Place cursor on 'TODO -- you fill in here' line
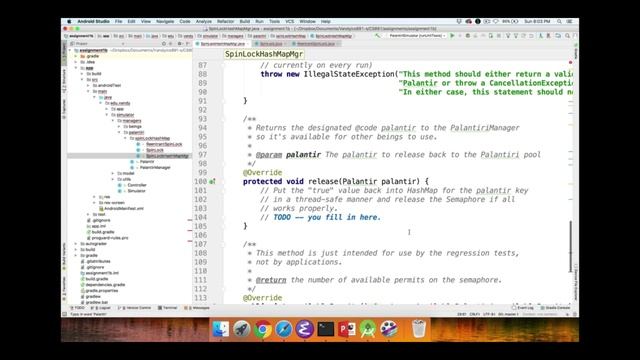The height and width of the screenshot is (360, 640). (327, 218)
